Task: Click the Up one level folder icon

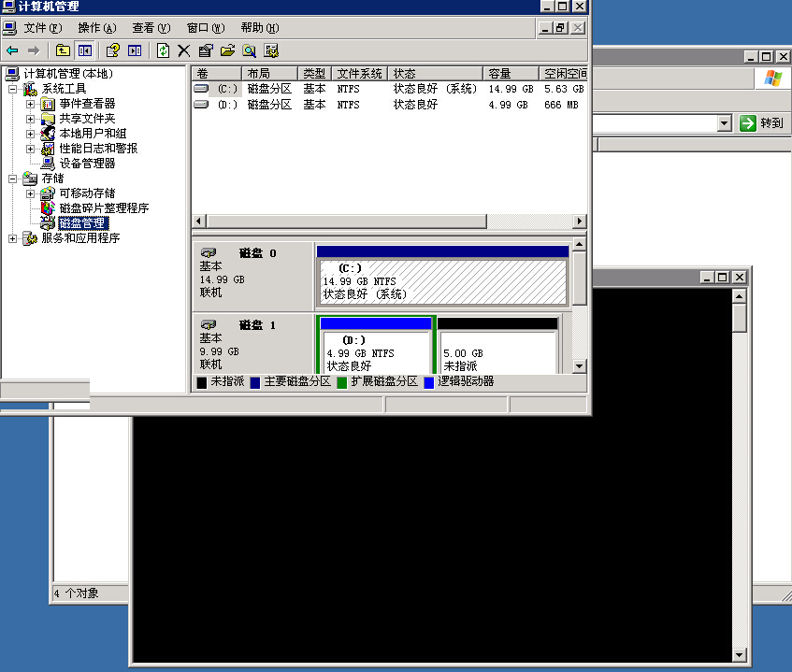Action: tap(63, 50)
